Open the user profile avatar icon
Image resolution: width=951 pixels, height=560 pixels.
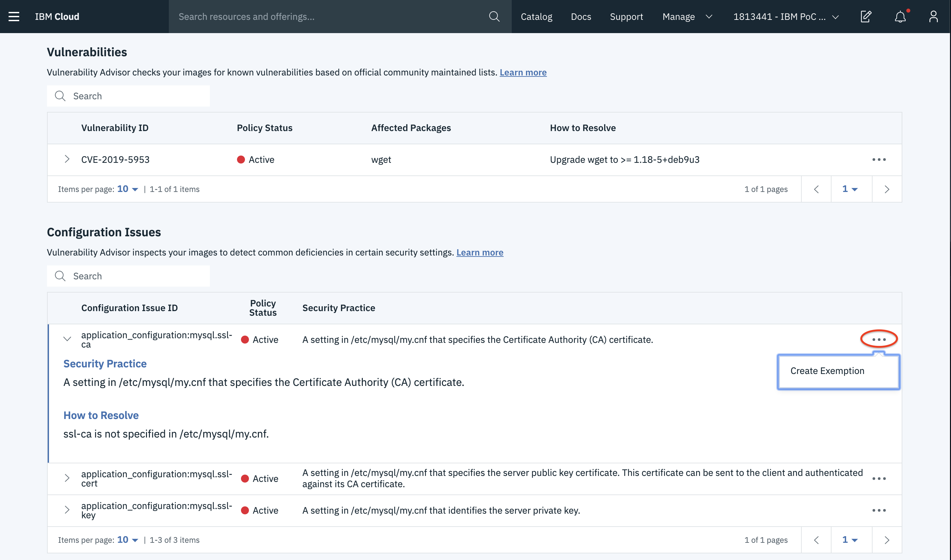coord(933,17)
